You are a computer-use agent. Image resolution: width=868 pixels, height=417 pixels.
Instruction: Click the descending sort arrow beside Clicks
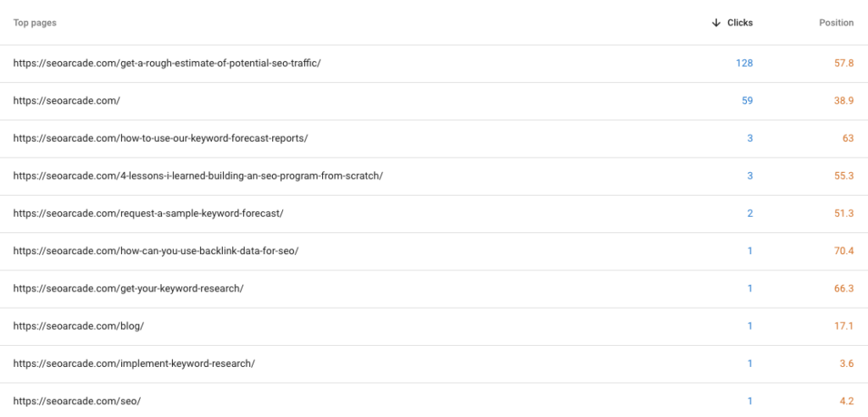coord(715,23)
